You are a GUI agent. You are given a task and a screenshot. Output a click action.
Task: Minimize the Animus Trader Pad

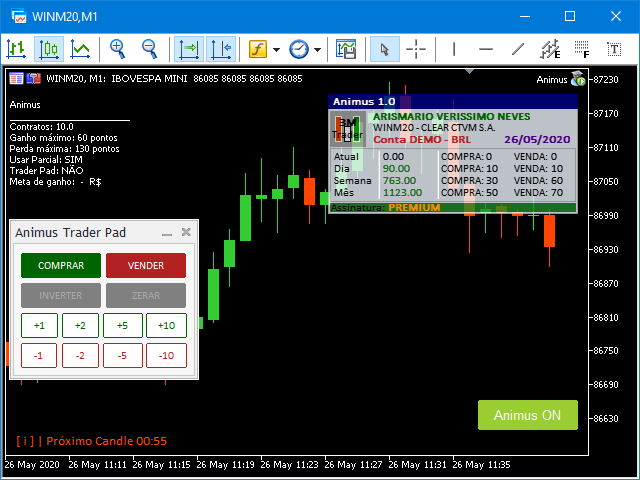click(x=167, y=233)
